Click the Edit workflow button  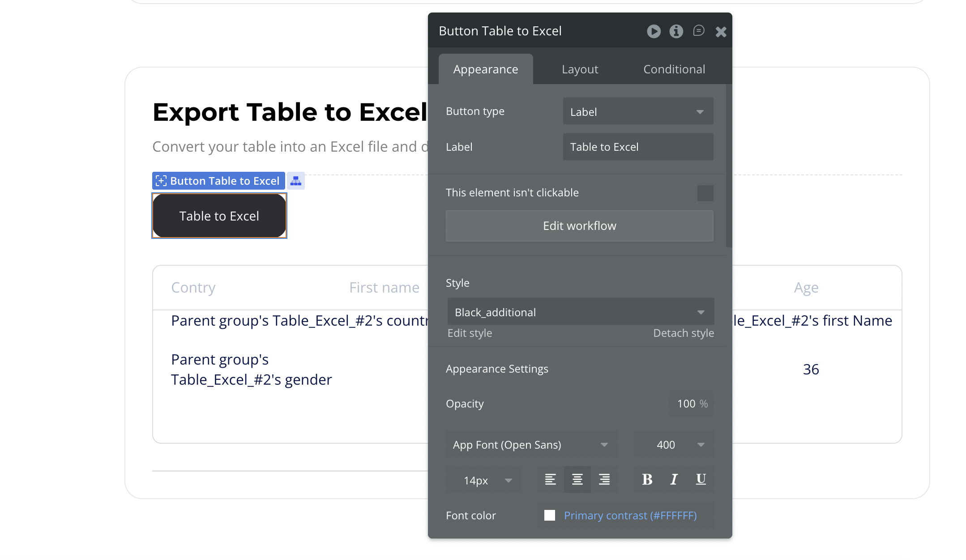pos(579,226)
